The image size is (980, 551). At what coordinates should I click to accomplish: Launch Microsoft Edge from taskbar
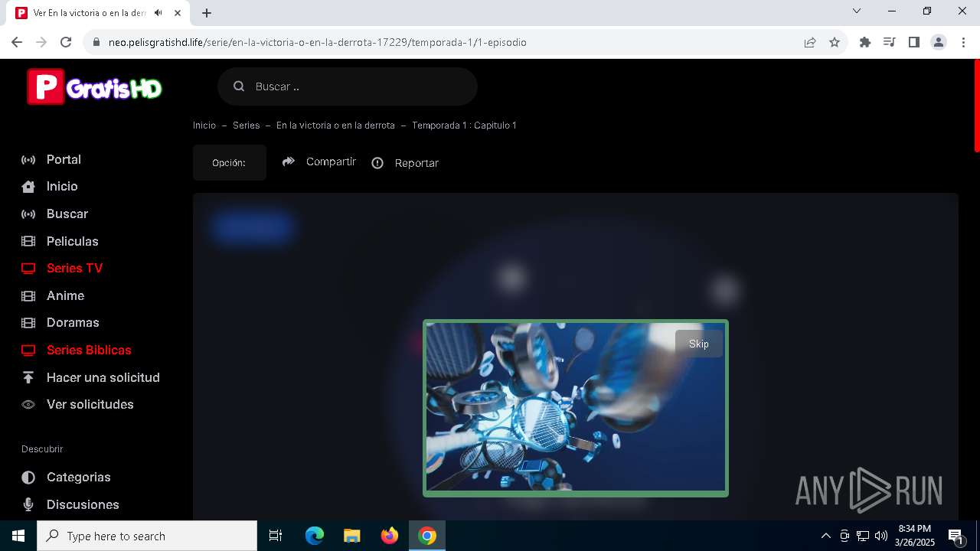pos(315,536)
